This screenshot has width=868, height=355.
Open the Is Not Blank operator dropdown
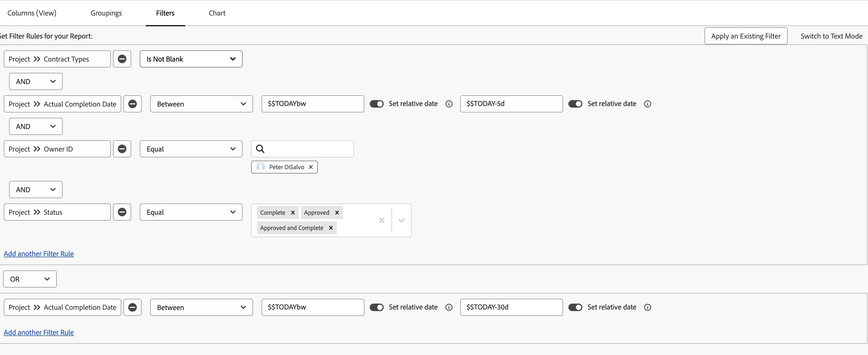point(191,59)
